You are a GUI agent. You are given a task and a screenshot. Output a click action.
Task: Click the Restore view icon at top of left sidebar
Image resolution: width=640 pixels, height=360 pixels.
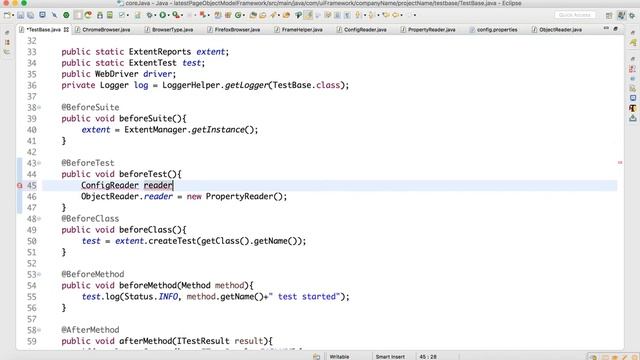pyautogui.click(x=7, y=33)
